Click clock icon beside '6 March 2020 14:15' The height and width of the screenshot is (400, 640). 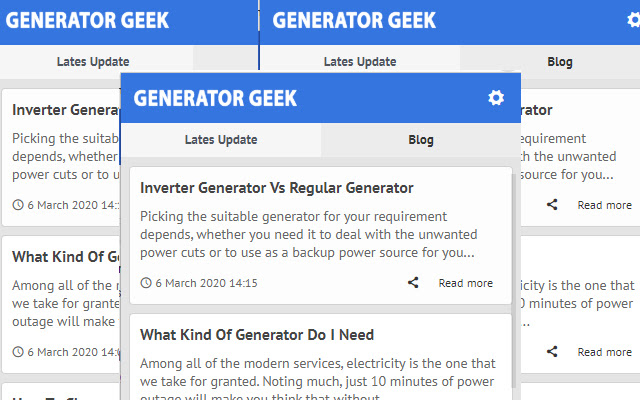coord(146,283)
